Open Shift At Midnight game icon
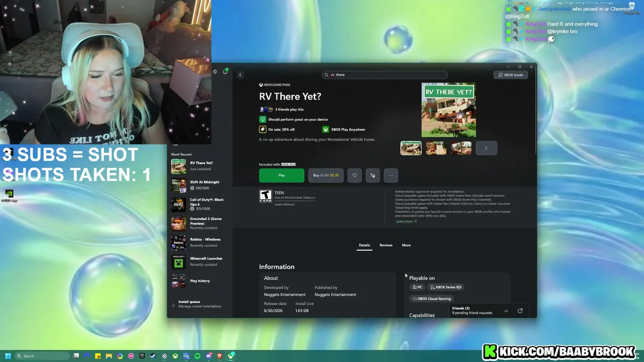Image resolution: width=644 pixels, height=362 pixels. [179, 185]
